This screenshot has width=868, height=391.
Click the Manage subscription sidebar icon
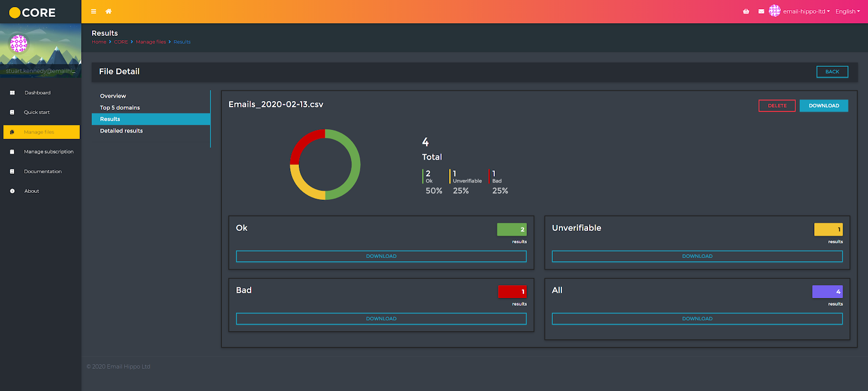12,152
